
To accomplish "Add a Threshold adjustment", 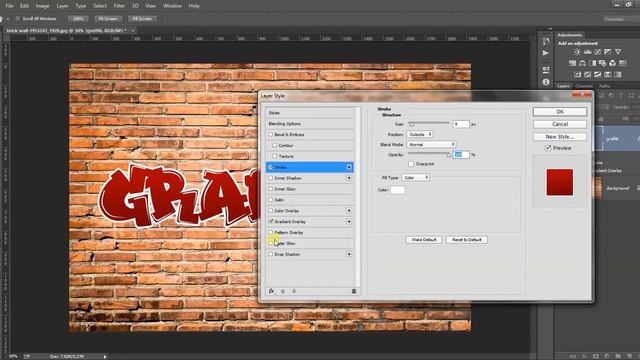I will [x=598, y=74].
